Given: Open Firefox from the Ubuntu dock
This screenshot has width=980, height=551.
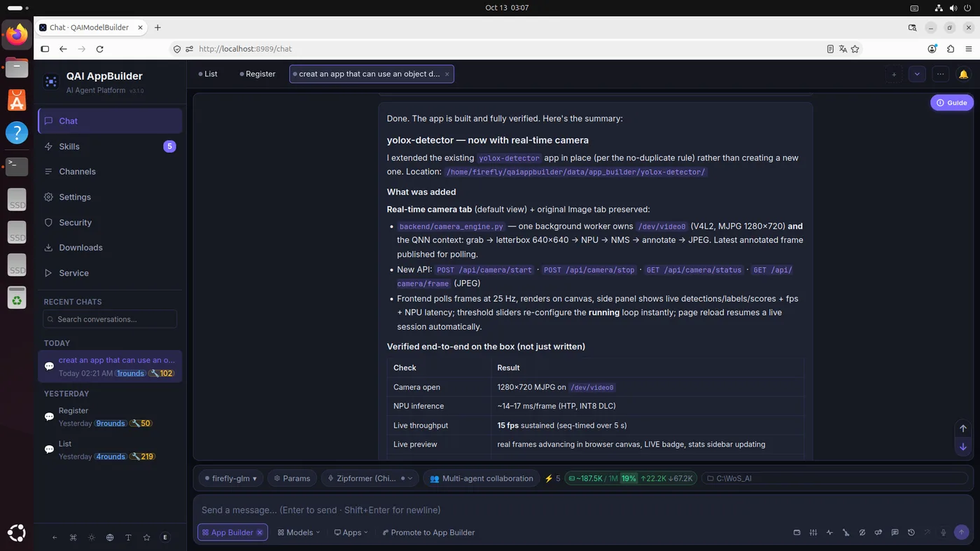Looking at the screenshot, I should [x=17, y=34].
